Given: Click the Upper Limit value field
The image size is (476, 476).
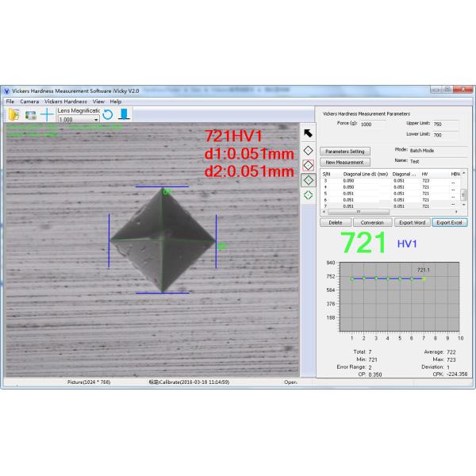Looking at the screenshot, I should [448, 125].
